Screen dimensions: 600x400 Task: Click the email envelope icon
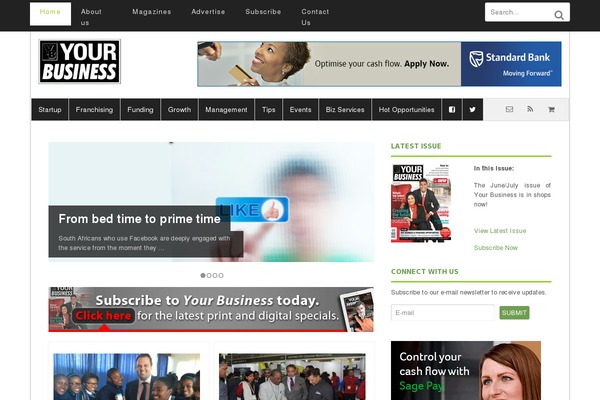tap(509, 109)
